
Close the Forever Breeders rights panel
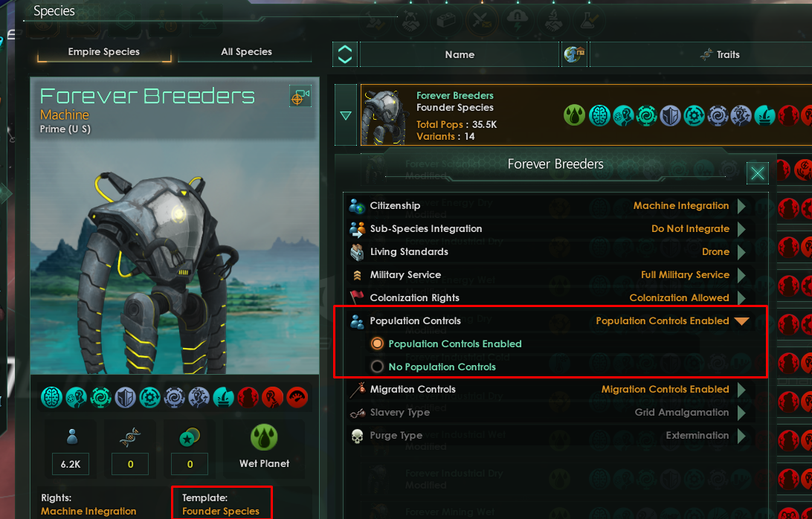[x=757, y=173]
